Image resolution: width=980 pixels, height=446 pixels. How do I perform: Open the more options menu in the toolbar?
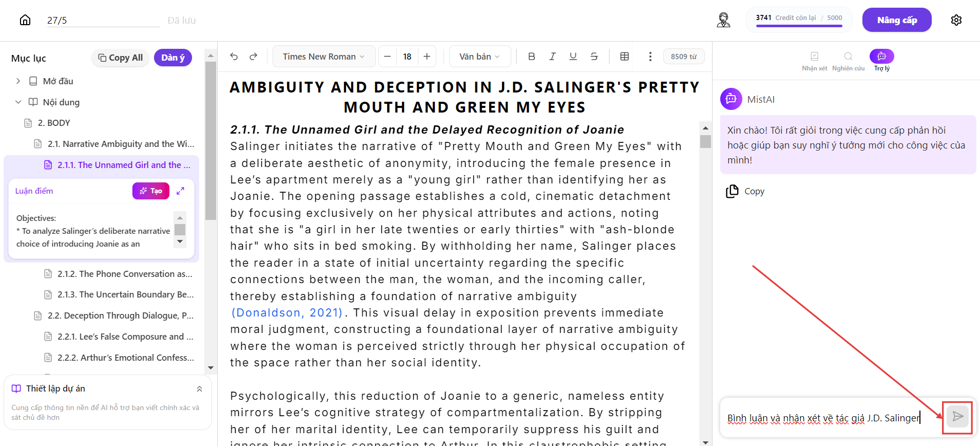pos(650,57)
